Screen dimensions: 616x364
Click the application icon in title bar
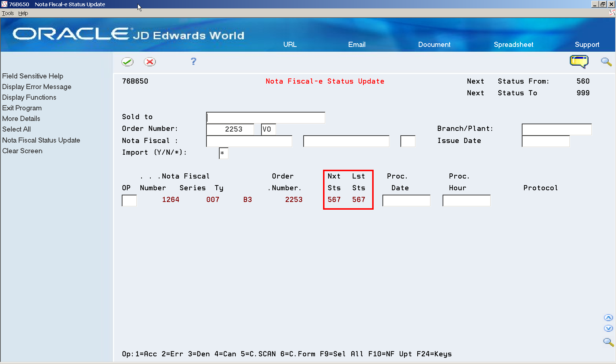tap(4, 4)
